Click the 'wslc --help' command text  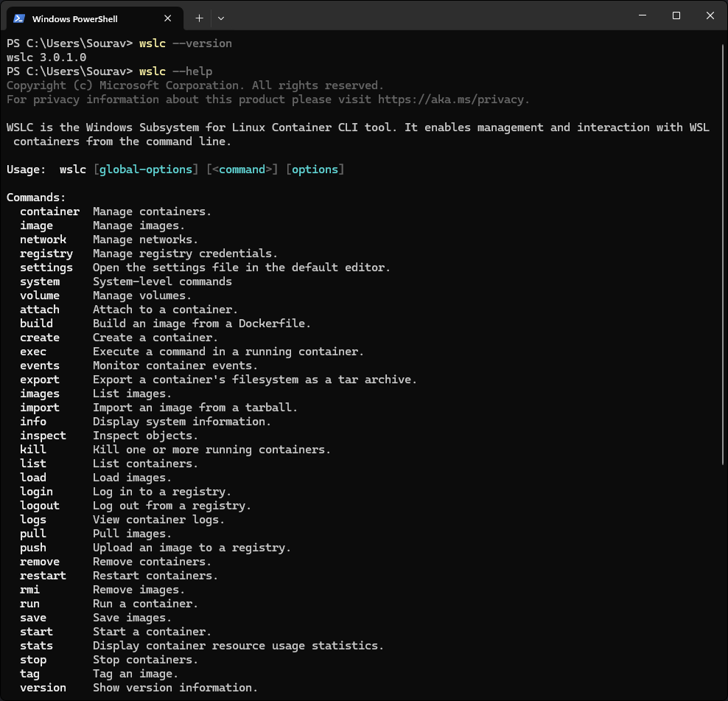coord(175,72)
